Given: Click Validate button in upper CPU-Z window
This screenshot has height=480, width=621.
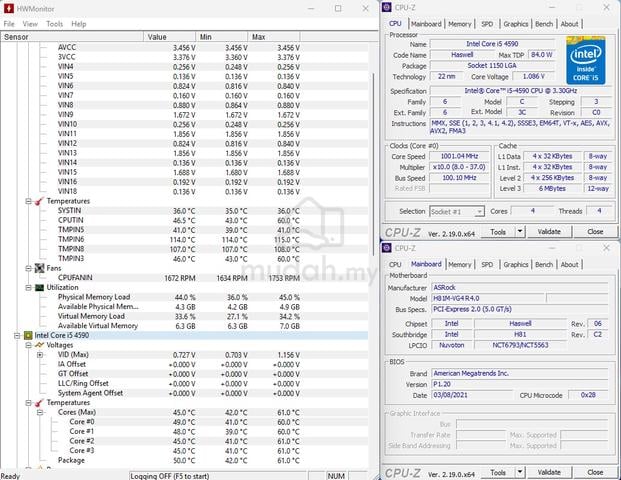Looking at the screenshot, I should pos(549,232).
